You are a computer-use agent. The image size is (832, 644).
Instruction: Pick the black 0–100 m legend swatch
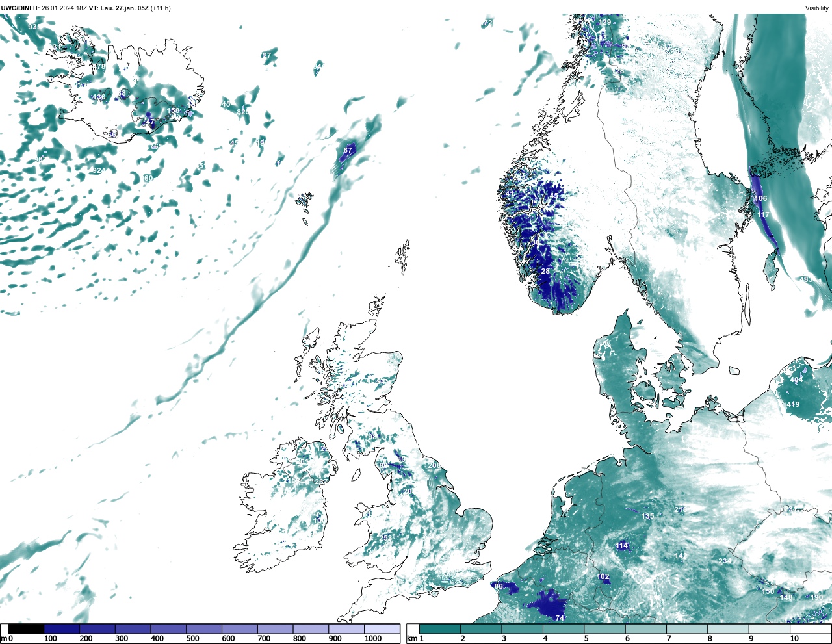point(26,629)
